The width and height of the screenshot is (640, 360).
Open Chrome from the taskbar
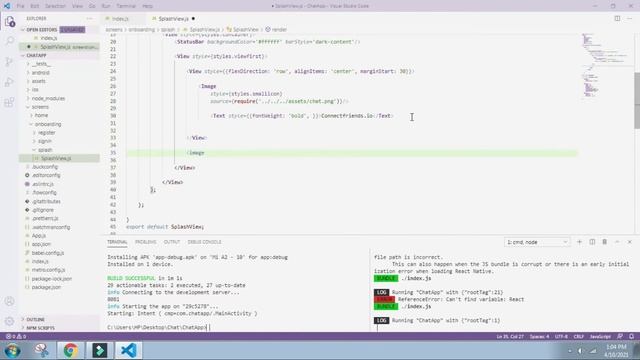71,351
